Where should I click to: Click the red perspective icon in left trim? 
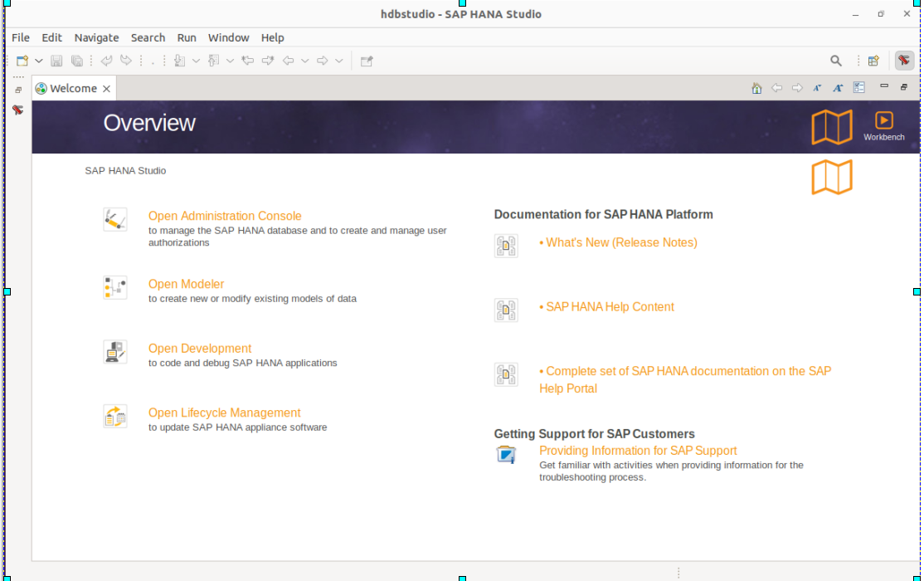point(18,110)
